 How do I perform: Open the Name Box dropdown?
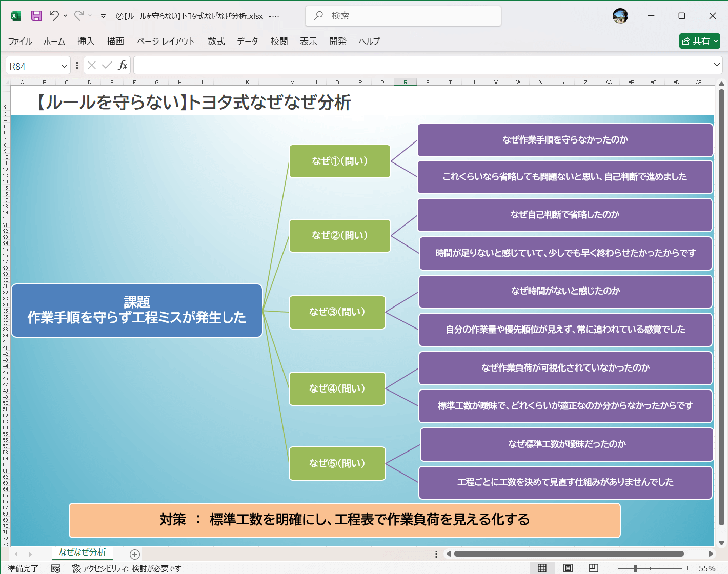[x=63, y=65]
